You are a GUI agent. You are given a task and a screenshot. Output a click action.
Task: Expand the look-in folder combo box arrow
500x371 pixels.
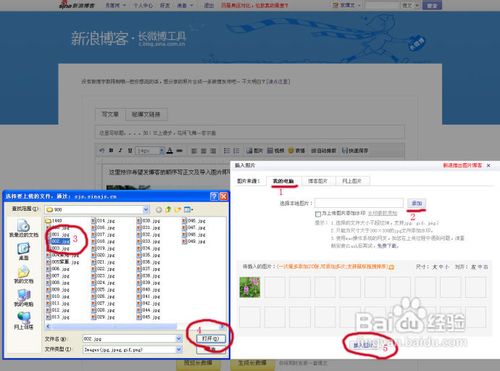[x=146, y=210]
